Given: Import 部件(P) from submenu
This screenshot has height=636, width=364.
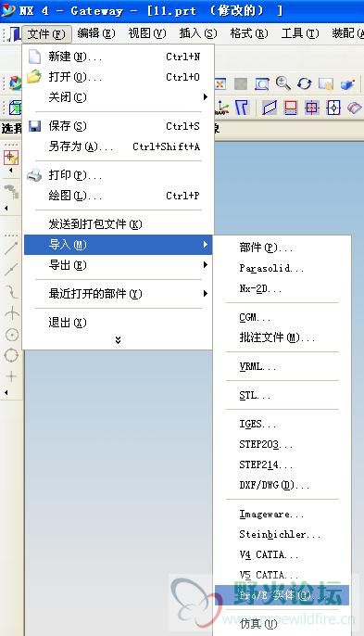Looking at the screenshot, I should coord(282,248).
